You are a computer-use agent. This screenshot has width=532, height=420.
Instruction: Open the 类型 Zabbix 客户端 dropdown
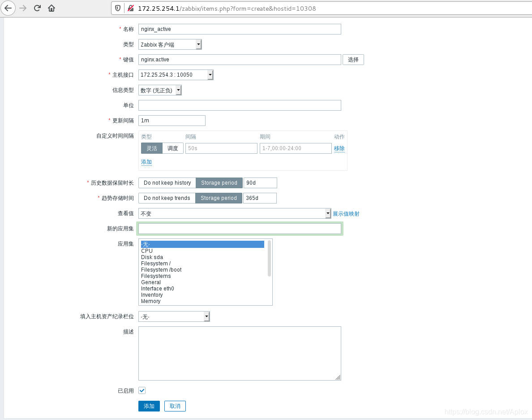point(170,44)
